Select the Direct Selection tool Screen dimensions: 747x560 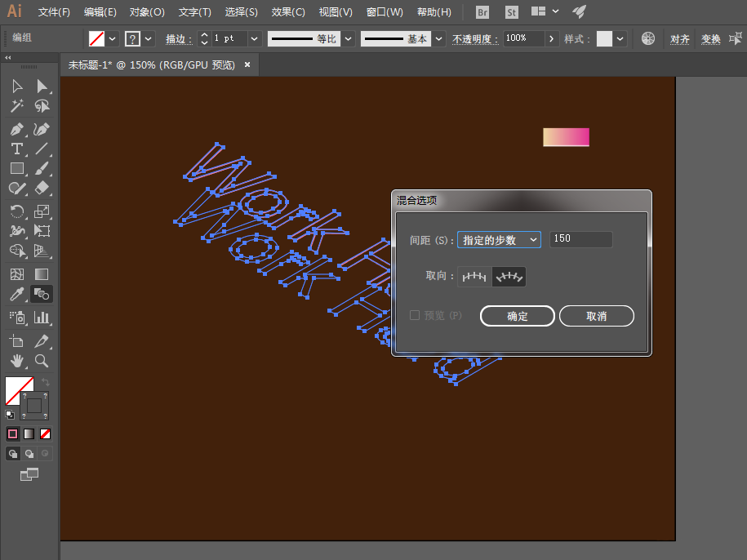click(x=42, y=87)
